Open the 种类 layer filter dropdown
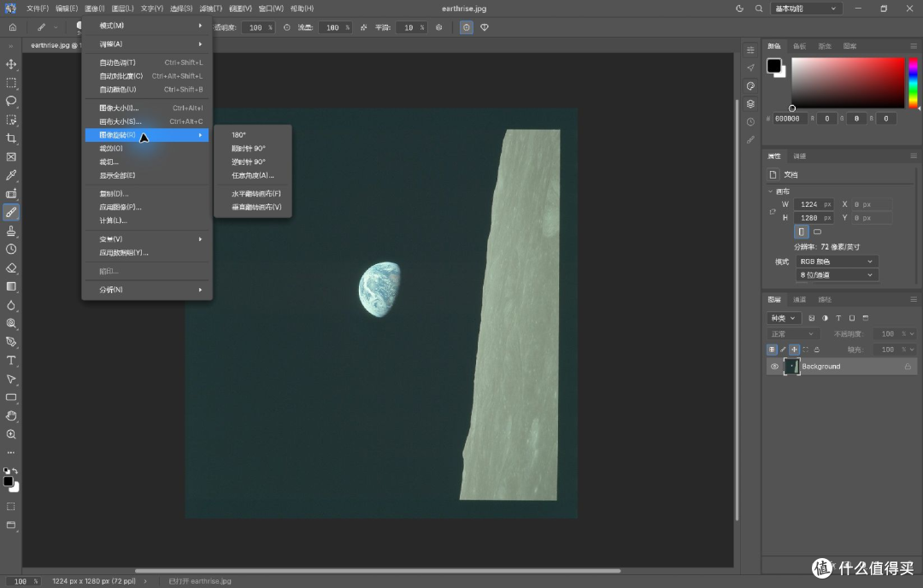The height and width of the screenshot is (588, 923). (x=784, y=318)
